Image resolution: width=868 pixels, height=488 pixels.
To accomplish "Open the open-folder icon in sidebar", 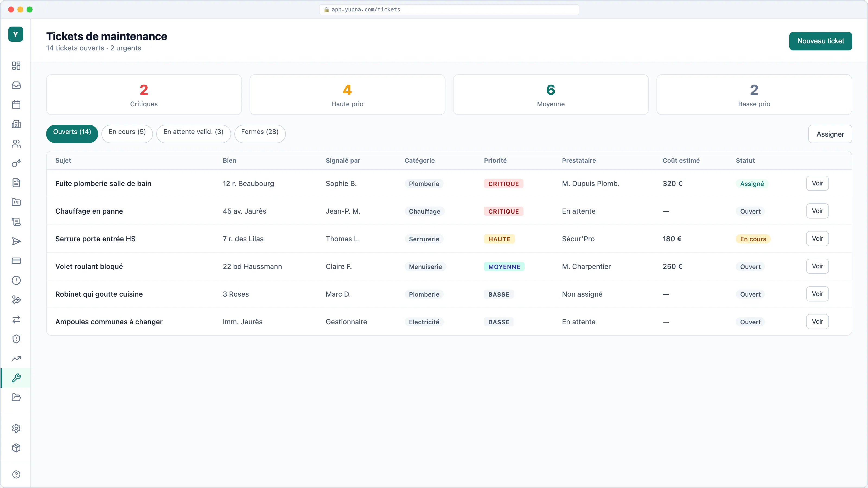I will click(16, 397).
